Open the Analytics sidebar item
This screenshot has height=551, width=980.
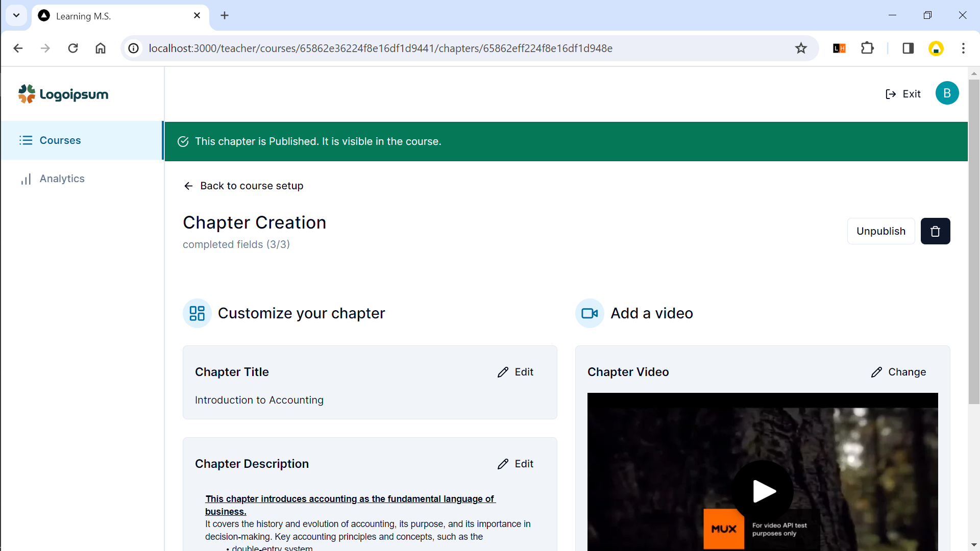[x=62, y=179]
